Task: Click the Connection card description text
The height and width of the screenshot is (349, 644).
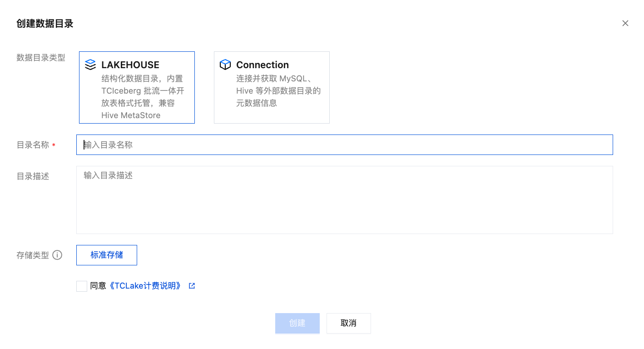Action: [278, 91]
